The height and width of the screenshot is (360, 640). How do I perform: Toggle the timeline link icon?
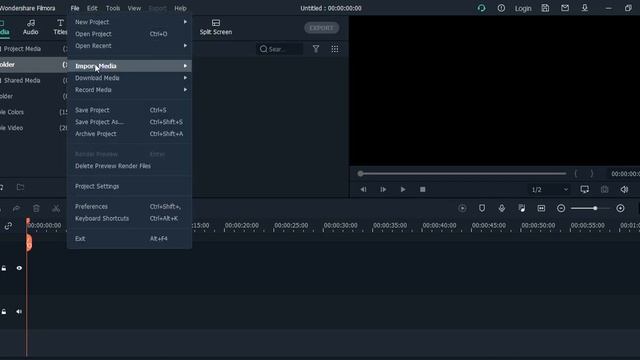[8, 226]
